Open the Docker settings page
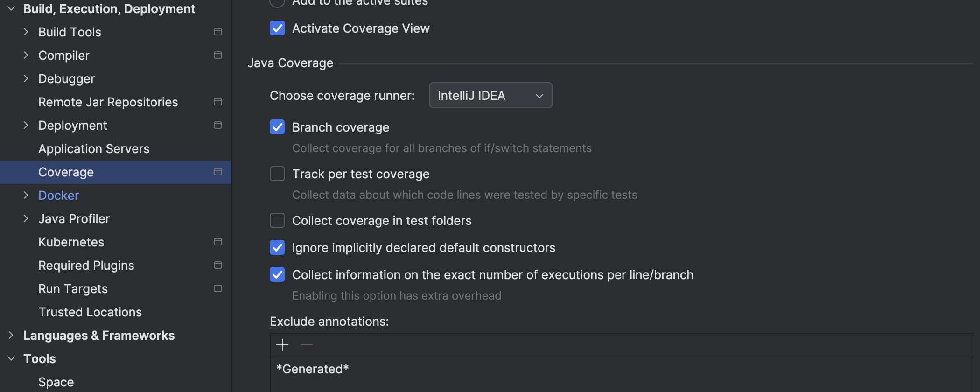The height and width of the screenshot is (392, 980). [59, 196]
